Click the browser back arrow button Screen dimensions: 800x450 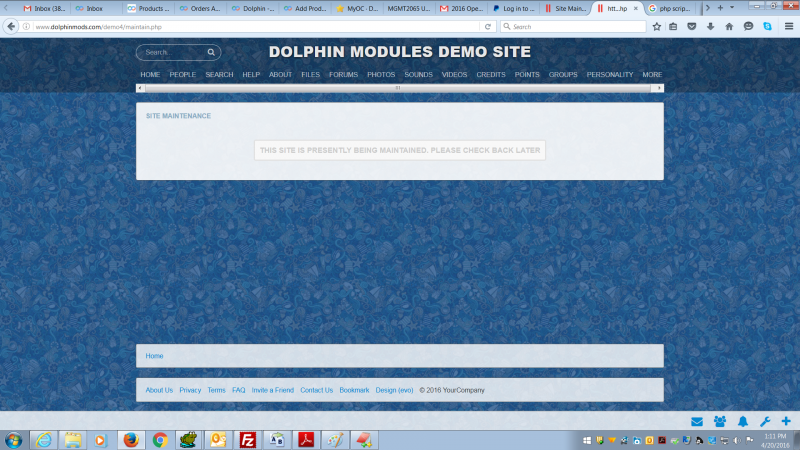(x=11, y=27)
